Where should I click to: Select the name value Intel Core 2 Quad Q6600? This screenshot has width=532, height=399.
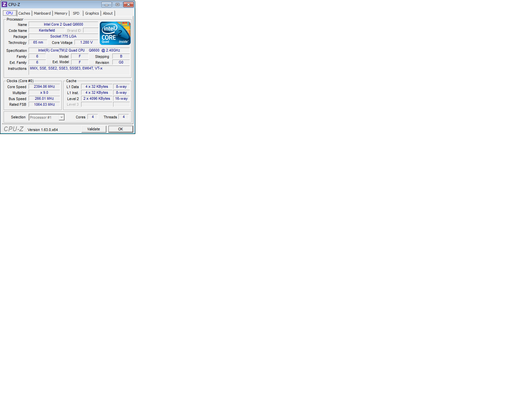[x=64, y=24]
